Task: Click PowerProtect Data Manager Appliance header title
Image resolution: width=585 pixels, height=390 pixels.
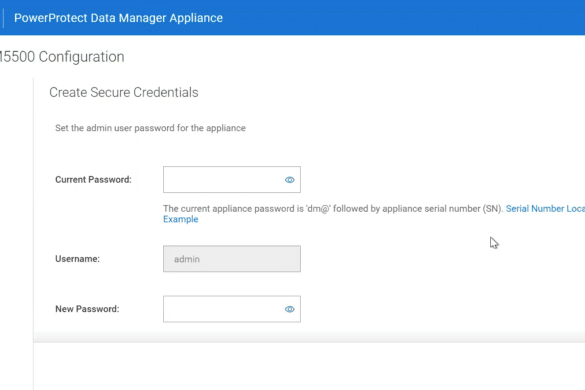Action: click(118, 18)
